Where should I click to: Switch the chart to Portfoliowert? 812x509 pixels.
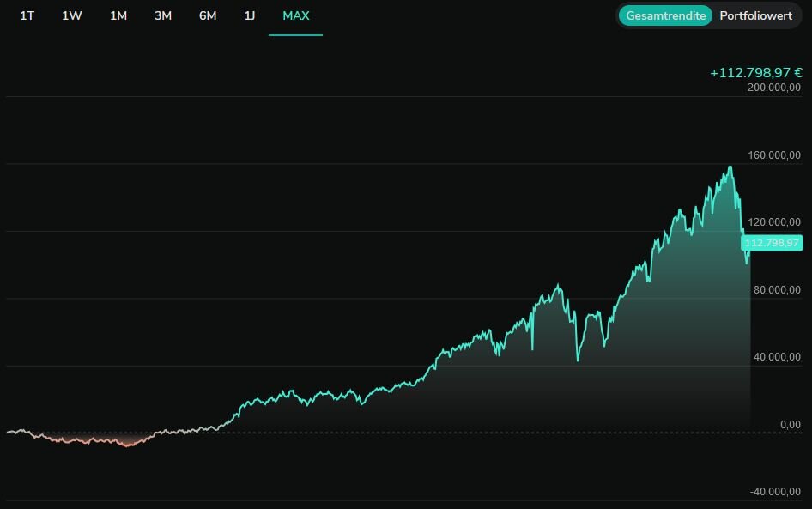(x=755, y=16)
